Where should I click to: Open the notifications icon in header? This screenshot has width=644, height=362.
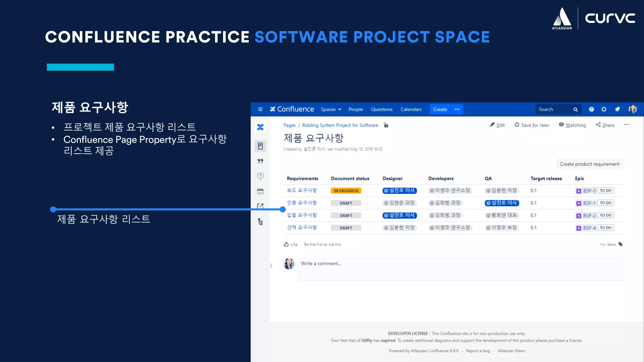[617, 109]
